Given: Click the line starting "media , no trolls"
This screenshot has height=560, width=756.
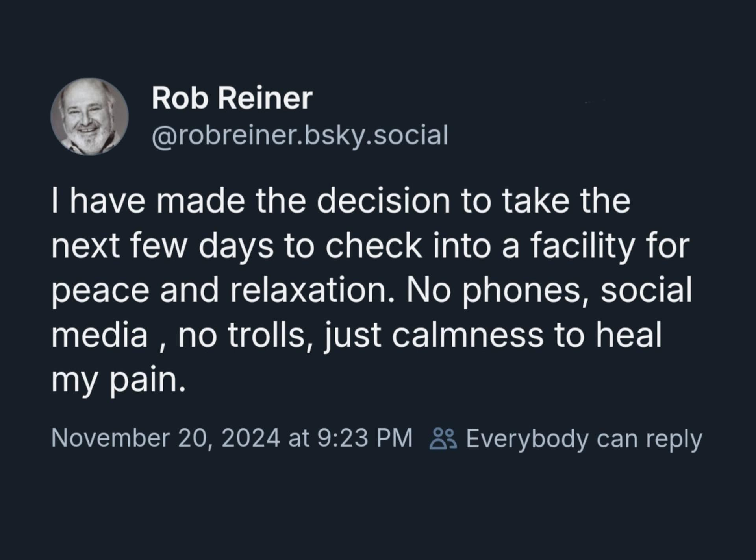Looking at the screenshot, I should 356,336.
